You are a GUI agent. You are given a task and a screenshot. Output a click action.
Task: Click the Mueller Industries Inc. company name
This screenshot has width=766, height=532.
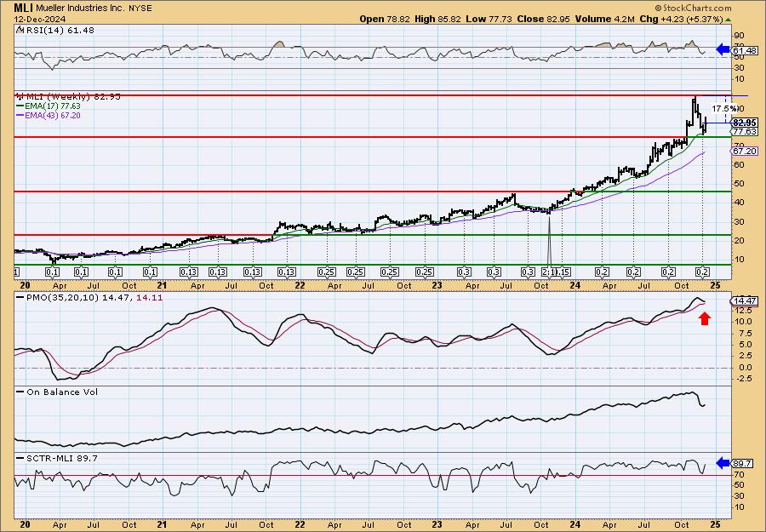click(80, 9)
